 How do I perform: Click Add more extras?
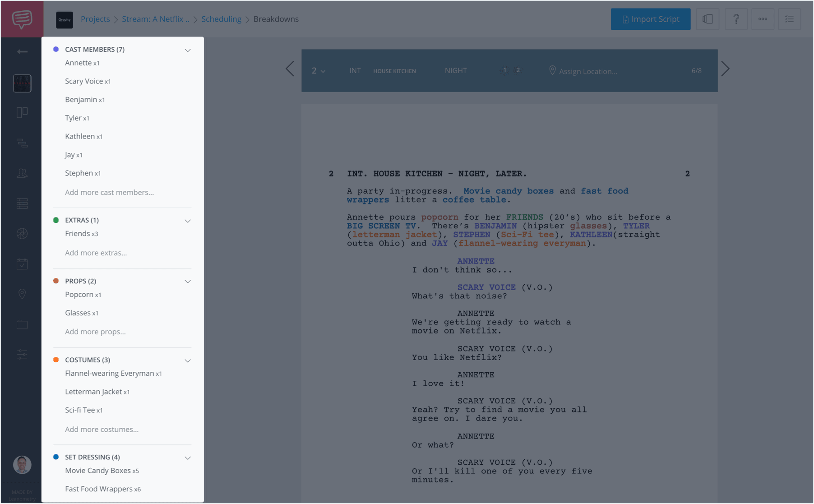pos(96,253)
